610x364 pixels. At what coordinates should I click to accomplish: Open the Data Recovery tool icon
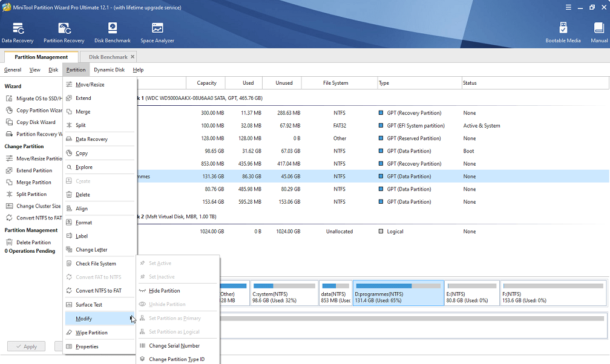[18, 28]
